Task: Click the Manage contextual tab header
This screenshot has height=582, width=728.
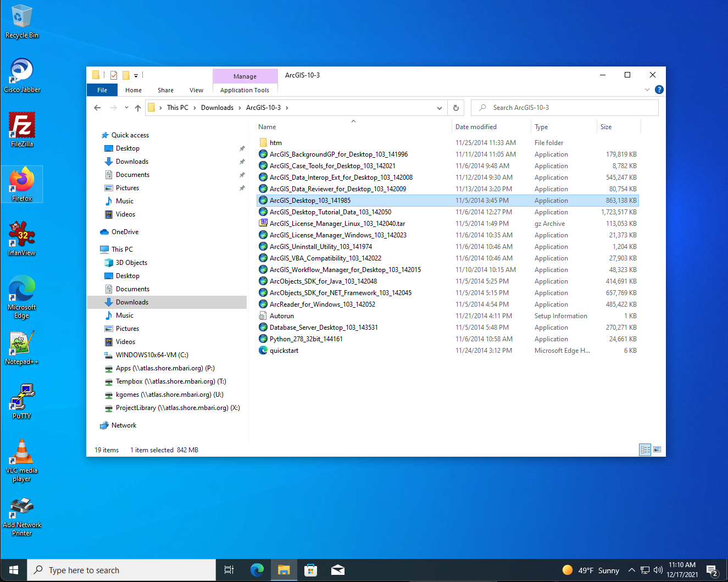Action: pyautogui.click(x=245, y=76)
